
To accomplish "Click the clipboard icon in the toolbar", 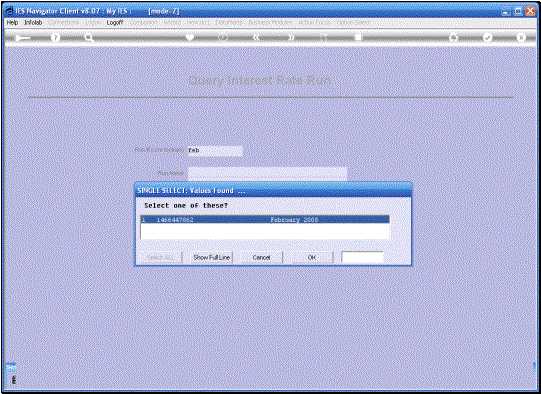I will coord(358,37).
